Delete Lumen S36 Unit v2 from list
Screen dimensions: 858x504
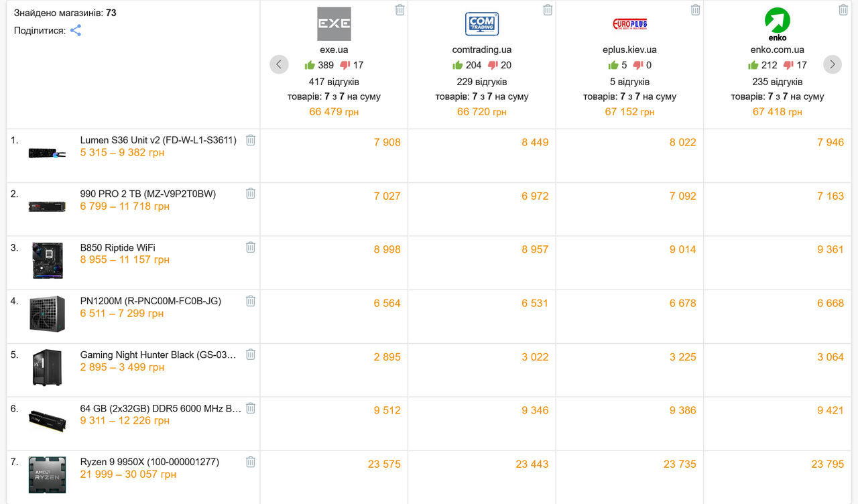251,140
